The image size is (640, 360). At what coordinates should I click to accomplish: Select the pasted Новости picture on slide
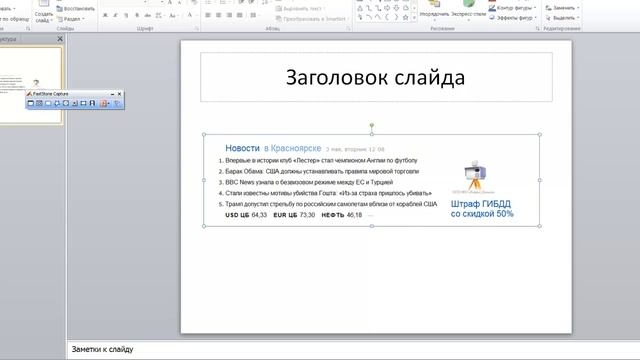click(372, 180)
